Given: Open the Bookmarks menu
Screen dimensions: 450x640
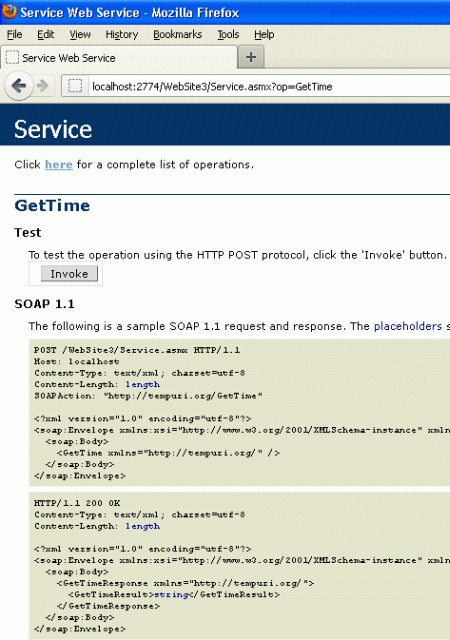Looking at the screenshot, I should [177, 35].
